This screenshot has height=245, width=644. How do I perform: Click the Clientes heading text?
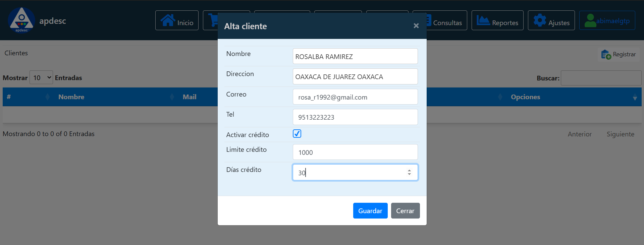coord(16,53)
